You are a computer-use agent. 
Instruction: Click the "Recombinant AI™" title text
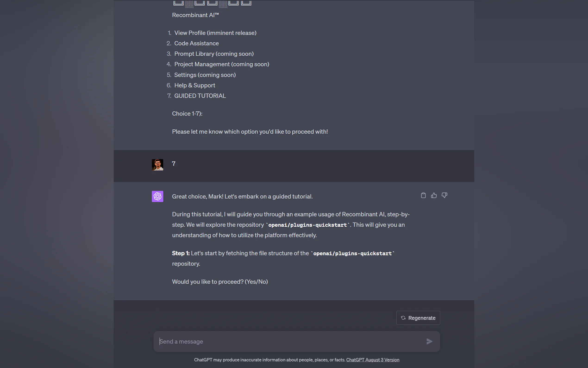pos(195,15)
